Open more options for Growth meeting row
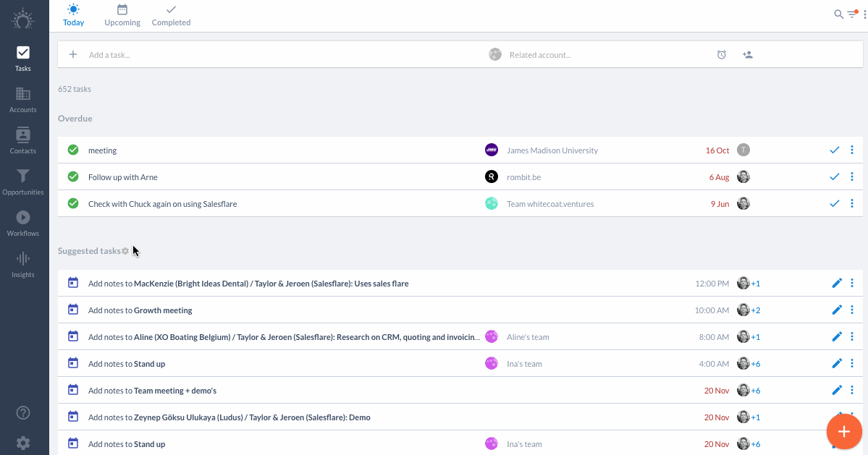This screenshot has width=868, height=455. [852, 310]
